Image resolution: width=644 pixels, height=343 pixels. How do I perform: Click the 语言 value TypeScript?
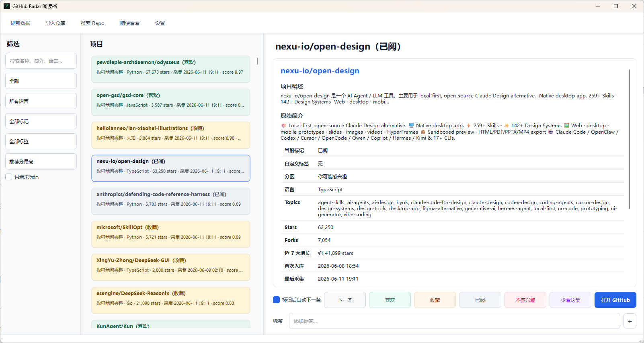click(330, 190)
